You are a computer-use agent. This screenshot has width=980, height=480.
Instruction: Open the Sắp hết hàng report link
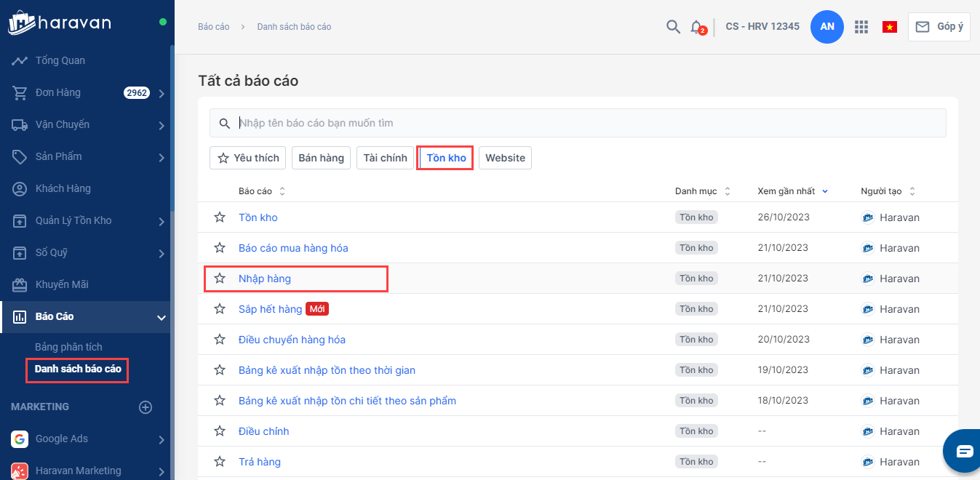(270, 309)
